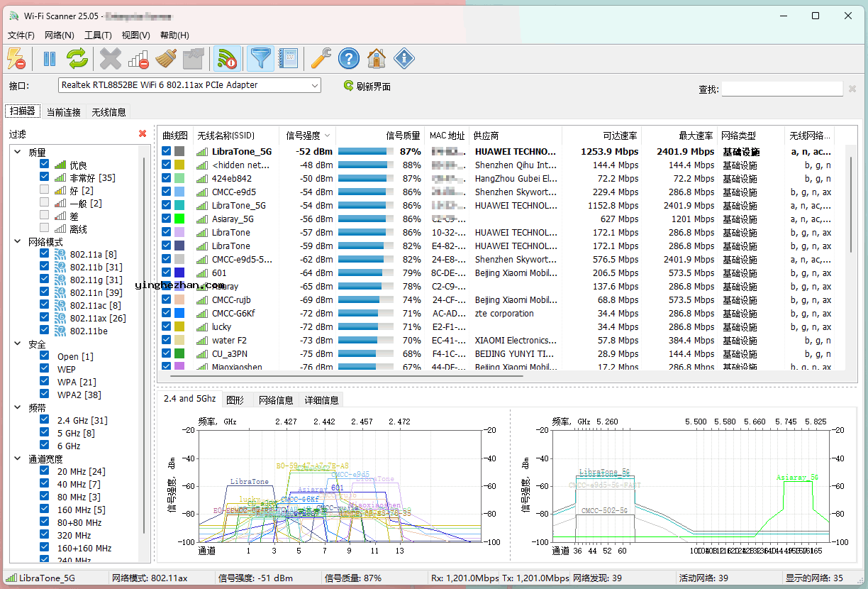This screenshot has height=589, width=868.
Task: Open the 视图(V) menu
Action: point(135,35)
